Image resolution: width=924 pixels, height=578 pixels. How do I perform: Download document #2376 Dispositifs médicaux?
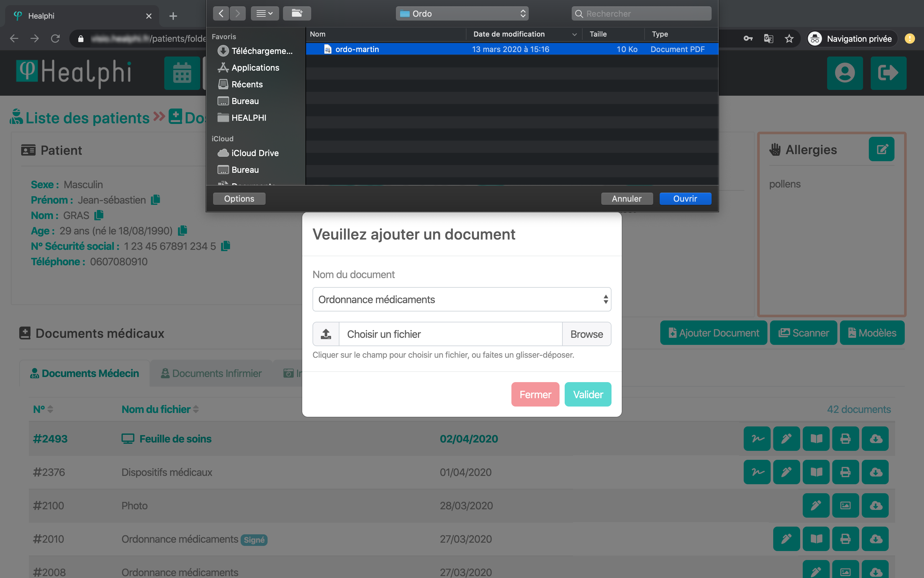tap(875, 472)
